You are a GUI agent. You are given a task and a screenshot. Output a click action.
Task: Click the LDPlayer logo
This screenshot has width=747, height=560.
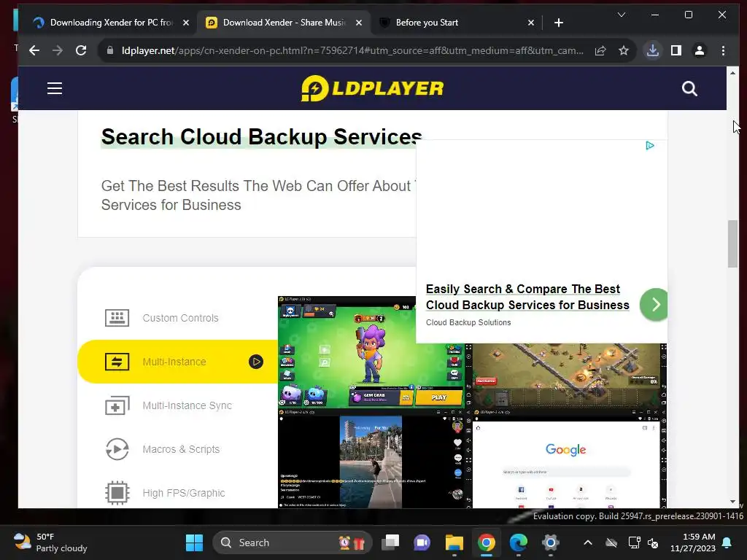pyautogui.click(x=373, y=88)
